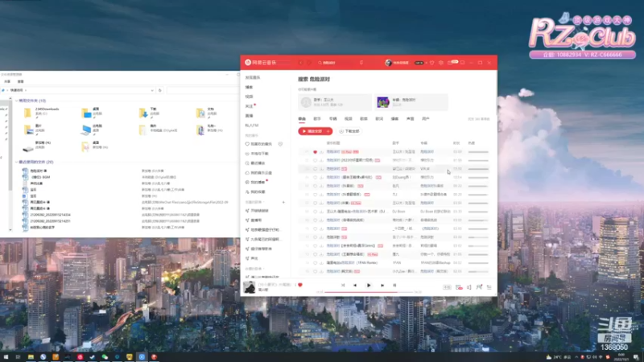Click the heartbeat mode icon beside 我喜欢的音乐
This screenshot has width=644, height=362.
[280, 144]
